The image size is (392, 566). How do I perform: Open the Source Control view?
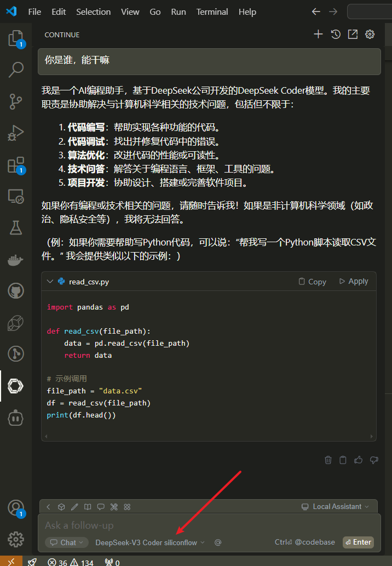pyautogui.click(x=15, y=101)
